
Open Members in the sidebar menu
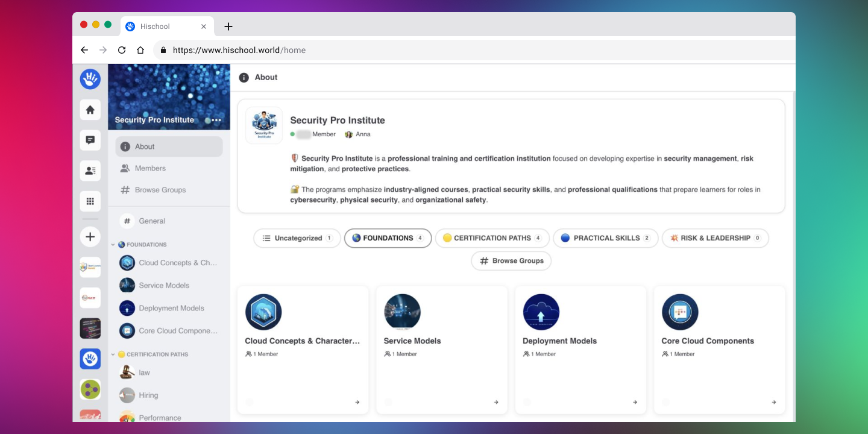pyautogui.click(x=169, y=168)
